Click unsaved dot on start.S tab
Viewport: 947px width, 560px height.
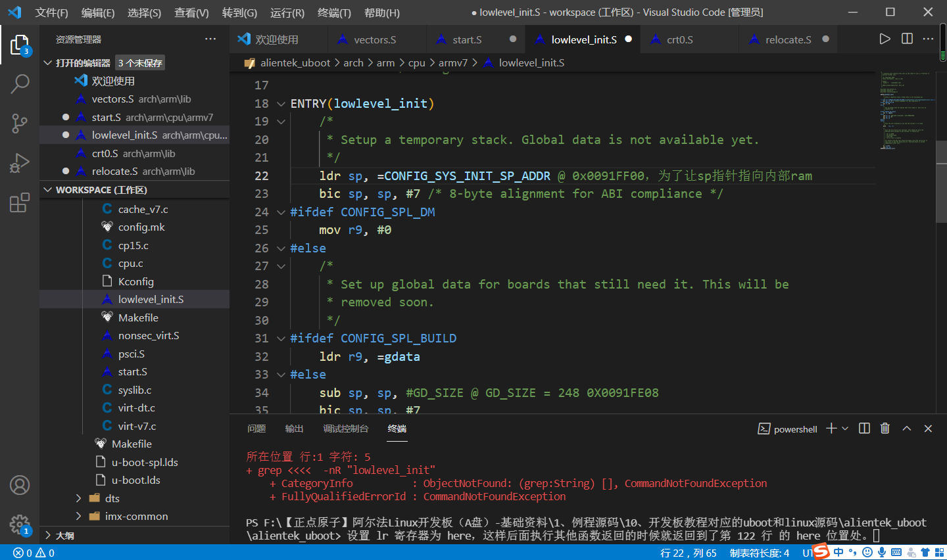point(513,39)
